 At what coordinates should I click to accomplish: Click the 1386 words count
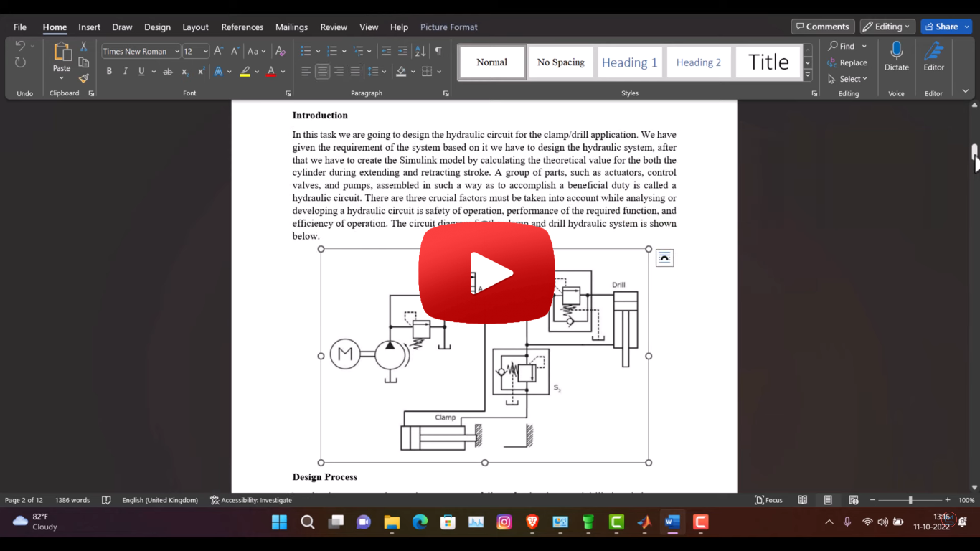(x=72, y=500)
